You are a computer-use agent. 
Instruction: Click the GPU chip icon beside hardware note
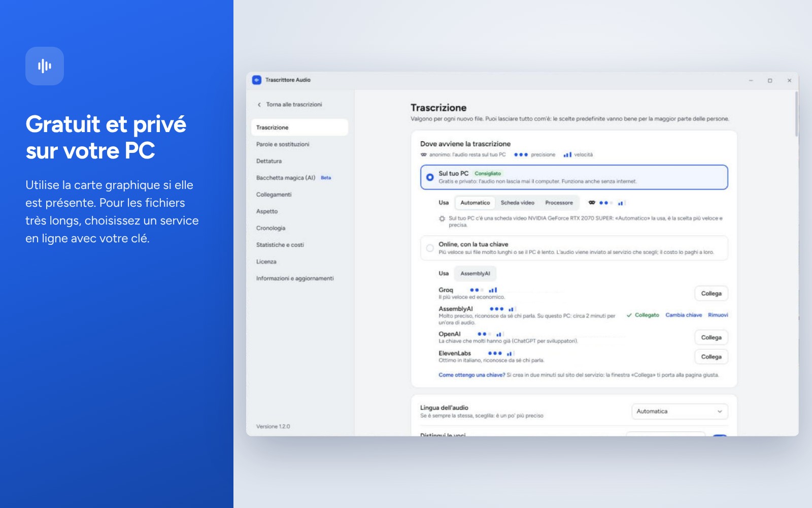click(x=442, y=218)
